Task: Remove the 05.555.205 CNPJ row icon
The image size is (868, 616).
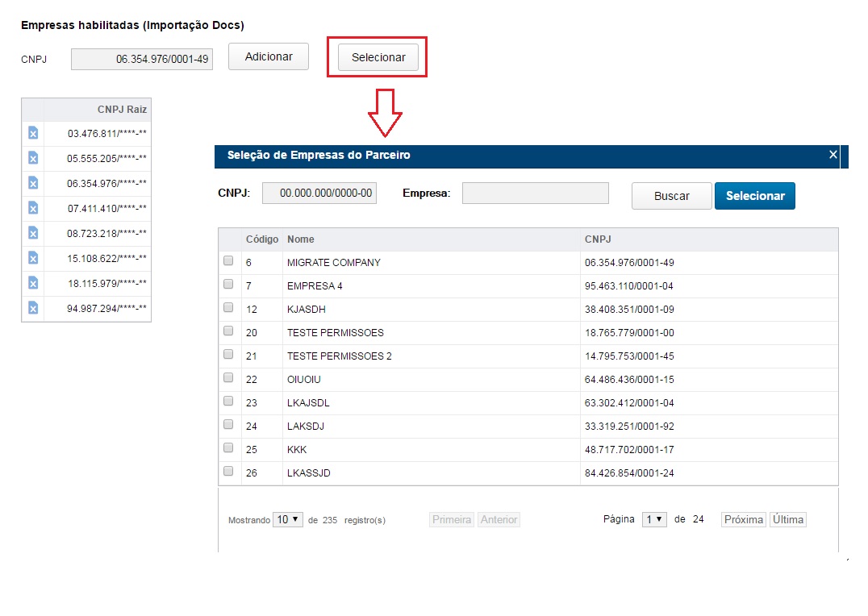Action: point(33,158)
